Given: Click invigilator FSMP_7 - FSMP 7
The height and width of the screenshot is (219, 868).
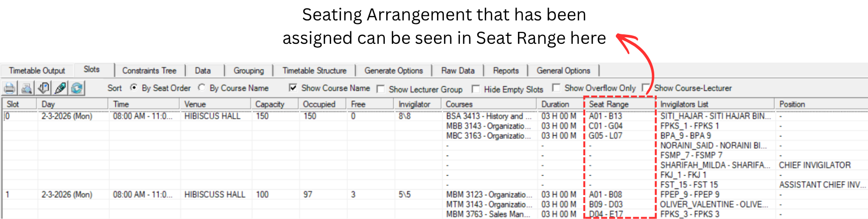Looking at the screenshot, I should point(691,155).
